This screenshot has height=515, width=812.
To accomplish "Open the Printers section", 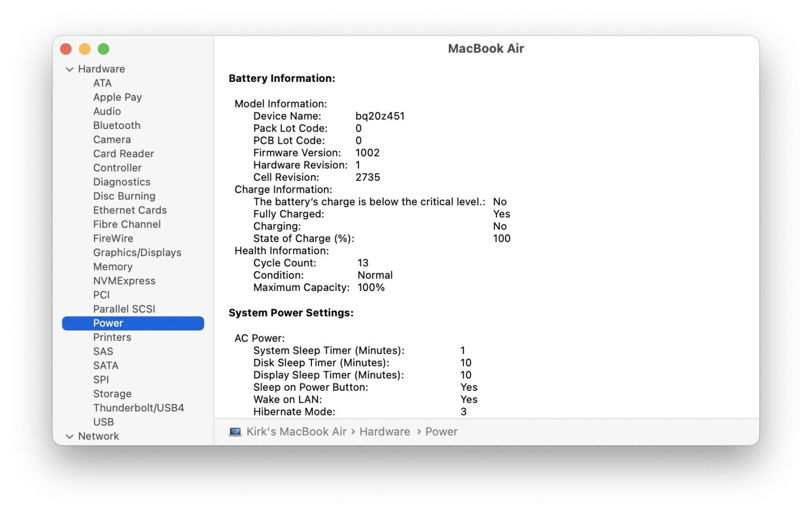I will tap(112, 337).
